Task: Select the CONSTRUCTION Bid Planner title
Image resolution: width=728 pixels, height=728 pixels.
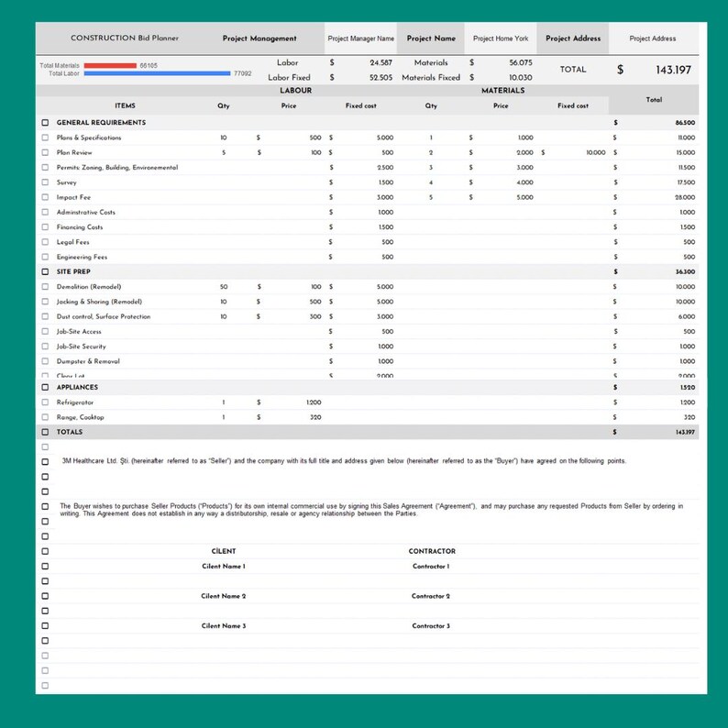Action: pos(125,39)
